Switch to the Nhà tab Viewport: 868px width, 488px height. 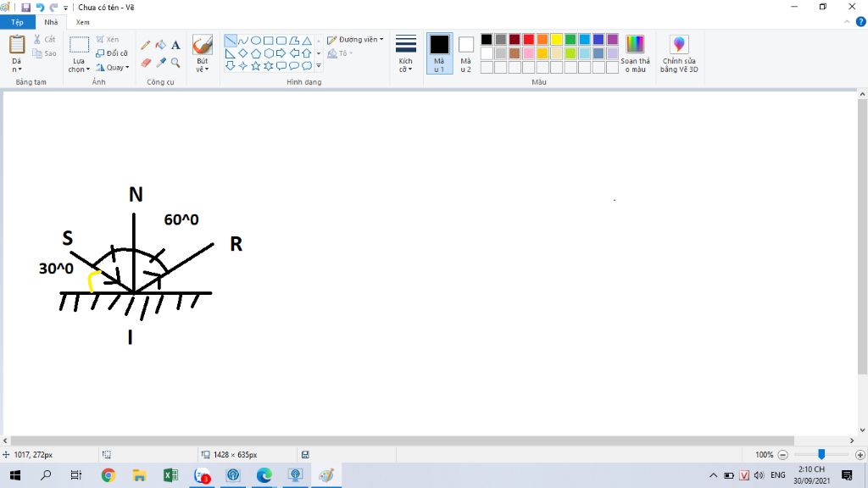[51, 22]
